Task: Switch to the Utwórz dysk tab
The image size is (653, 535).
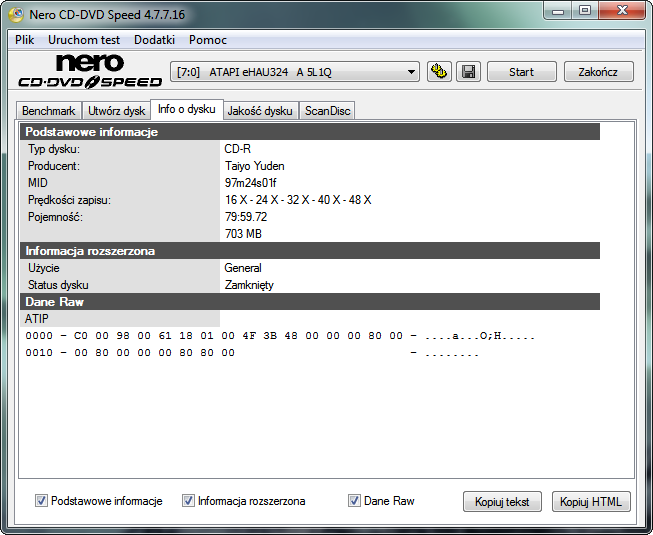Action: point(117,111)
